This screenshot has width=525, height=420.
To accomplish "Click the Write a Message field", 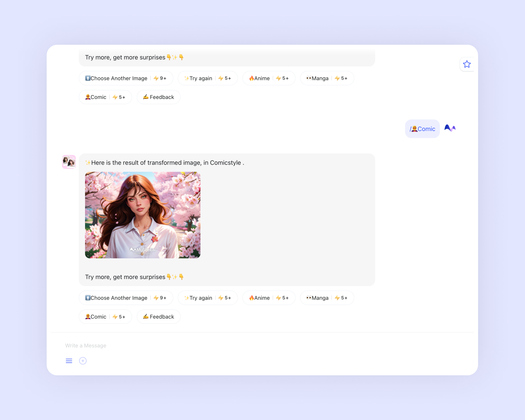I will pos(262,345).
